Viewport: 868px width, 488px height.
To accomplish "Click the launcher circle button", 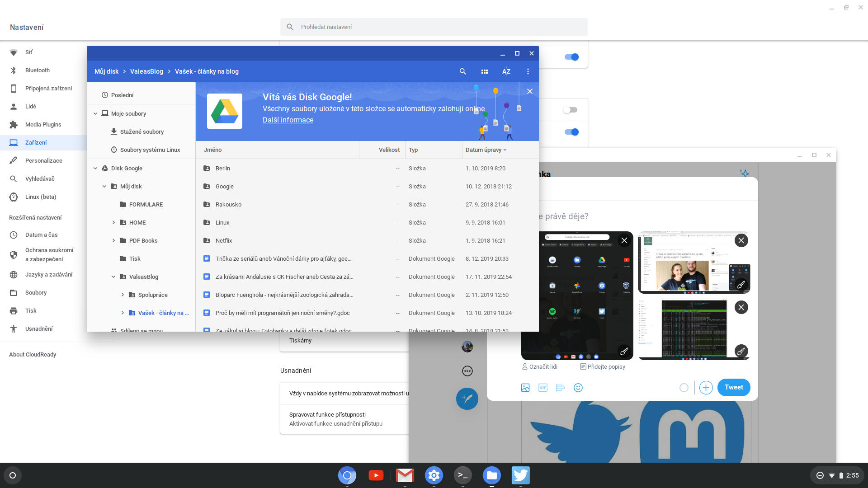I will [x=13, y=475].
